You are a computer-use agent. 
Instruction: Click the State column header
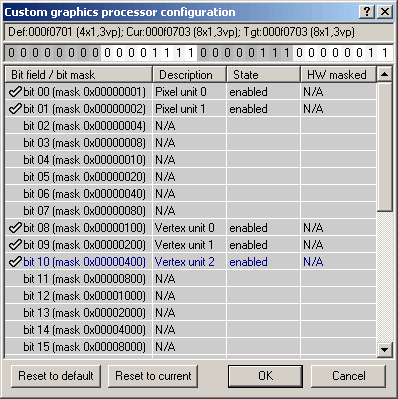pos(264,75)
